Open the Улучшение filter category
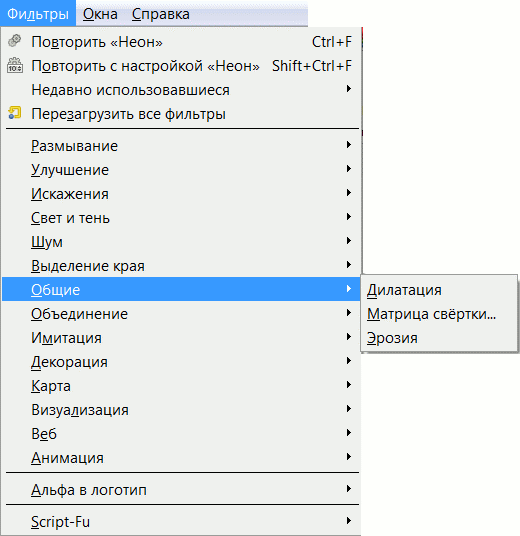The height and width of the screenshot is (536, 520). 181,170
